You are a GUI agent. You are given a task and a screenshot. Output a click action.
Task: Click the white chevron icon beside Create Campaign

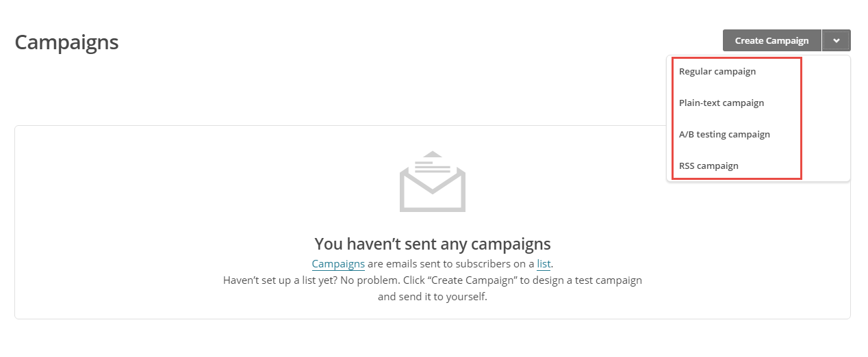point(837,41)
